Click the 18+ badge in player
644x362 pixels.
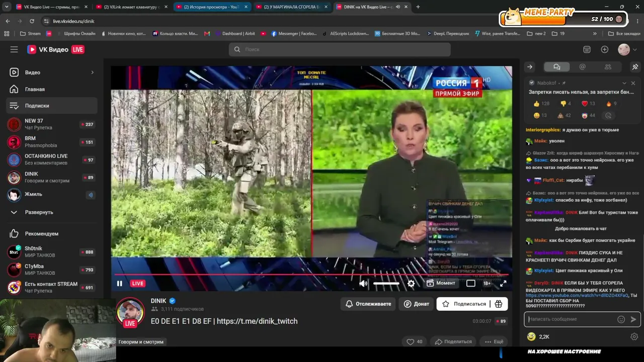(x=487, y=284)
